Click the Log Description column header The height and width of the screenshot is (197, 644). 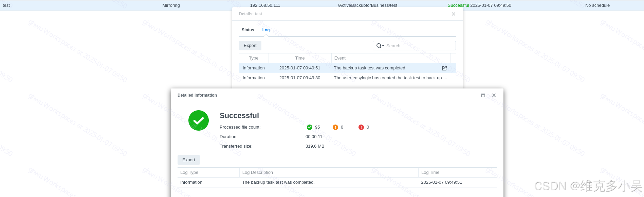point(329,173)
